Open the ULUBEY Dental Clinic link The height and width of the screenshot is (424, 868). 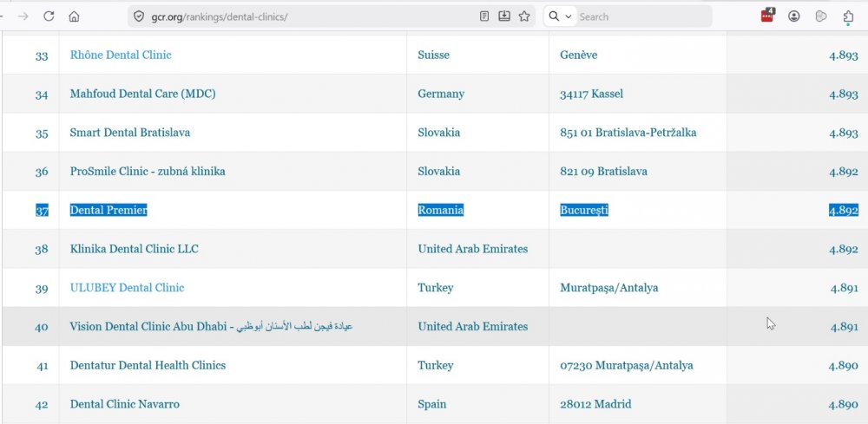click(127, 288)
